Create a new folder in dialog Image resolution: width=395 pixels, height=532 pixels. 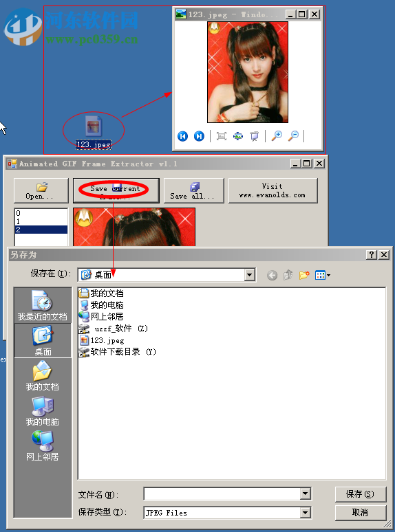click(304, 275)
